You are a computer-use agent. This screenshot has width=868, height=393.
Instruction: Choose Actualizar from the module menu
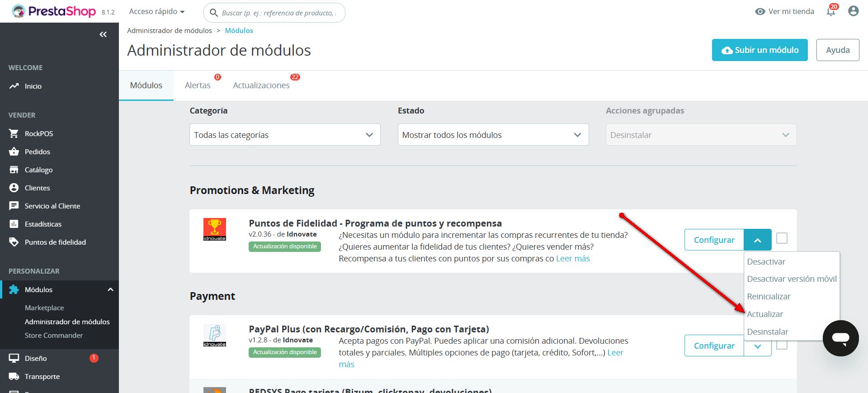(x=765, y=314)
